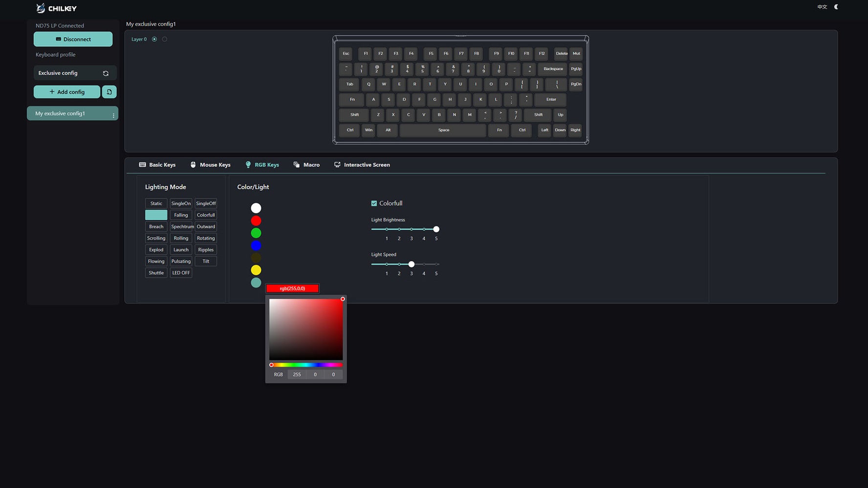Click the Disconnect button

coord(73,39)
